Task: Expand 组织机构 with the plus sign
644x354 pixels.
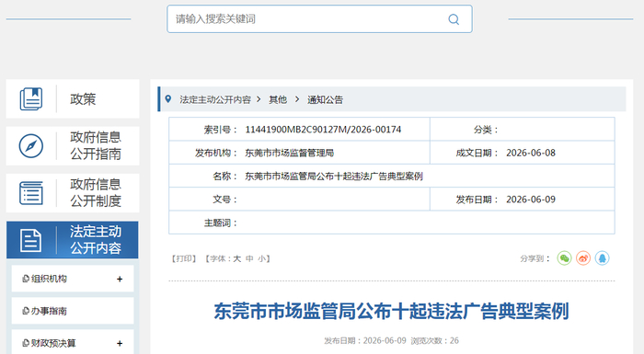Action: tap(120, 280)
